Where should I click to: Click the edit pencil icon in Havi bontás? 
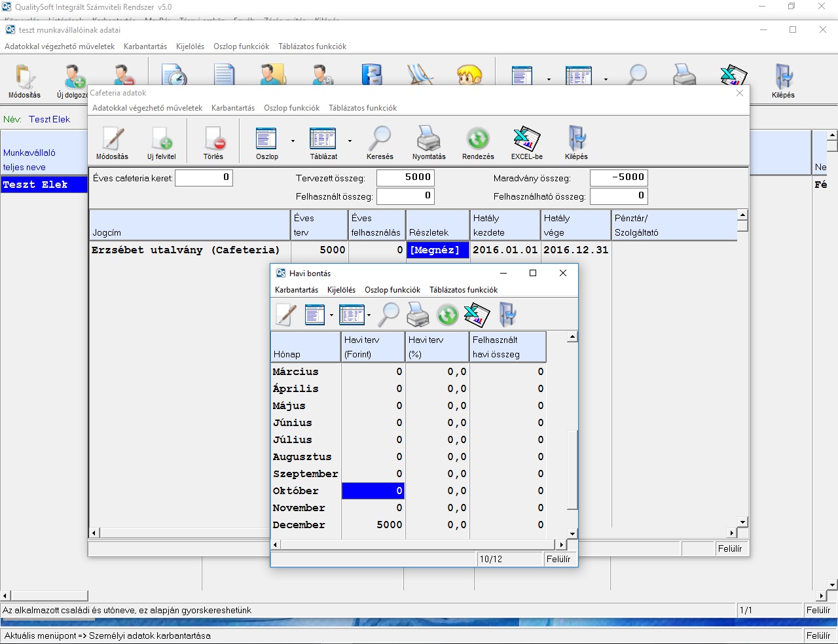(x=285, y=315)
